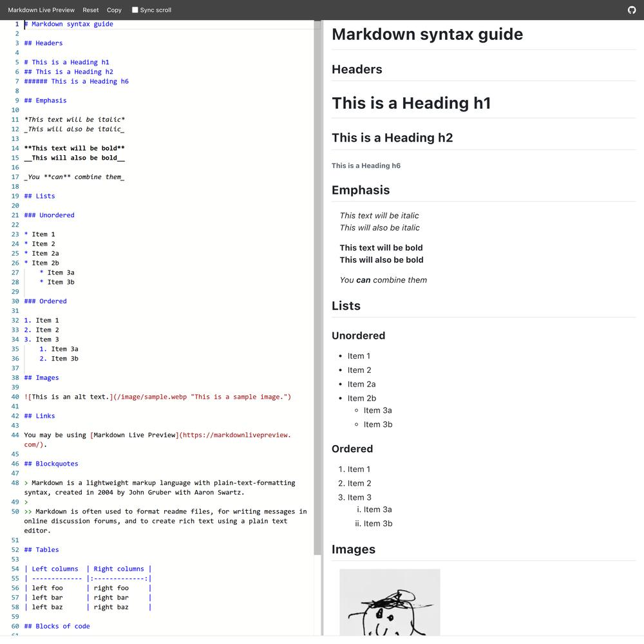
Task: Open the GitHub repository icon
Action: click(x=632, y=10)
